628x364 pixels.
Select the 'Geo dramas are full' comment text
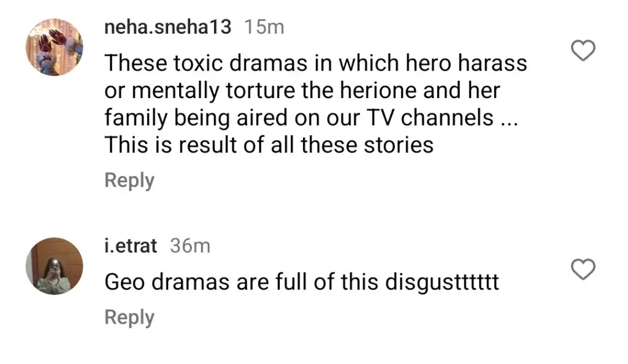tap(302, 282)
